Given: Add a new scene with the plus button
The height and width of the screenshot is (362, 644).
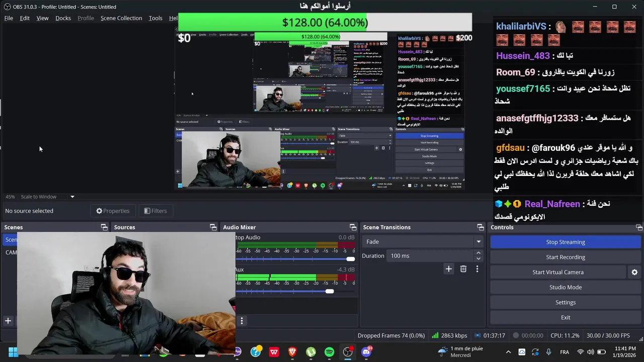Looking at the screenshot, I should coord(8,321).
